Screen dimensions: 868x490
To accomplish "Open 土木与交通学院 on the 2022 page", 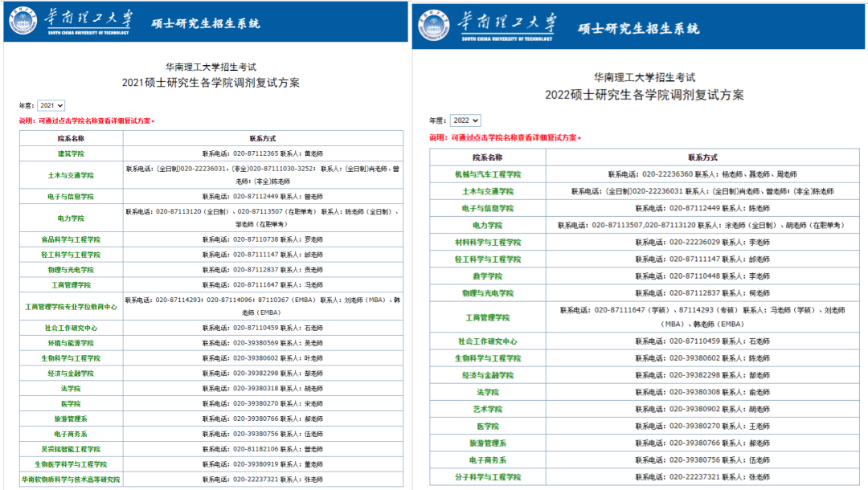I will (x=487, y=191).
